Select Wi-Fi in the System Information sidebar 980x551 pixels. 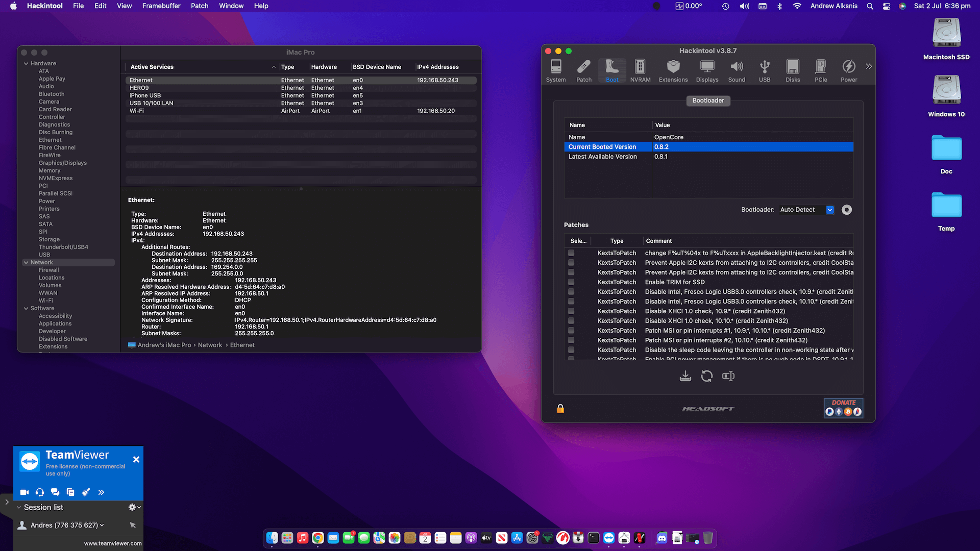point(45,300)
